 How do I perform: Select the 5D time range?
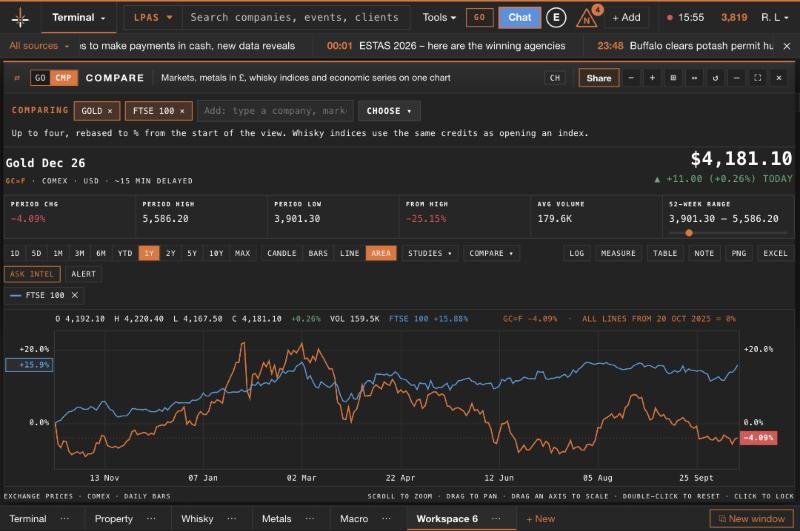(x=36, y=254)
